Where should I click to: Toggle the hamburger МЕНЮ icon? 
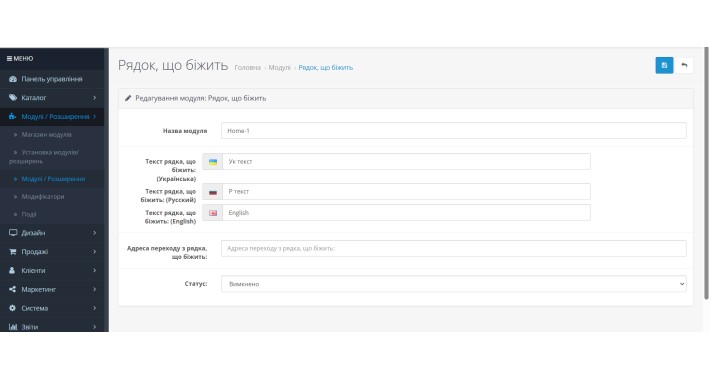tap(9, 58)
